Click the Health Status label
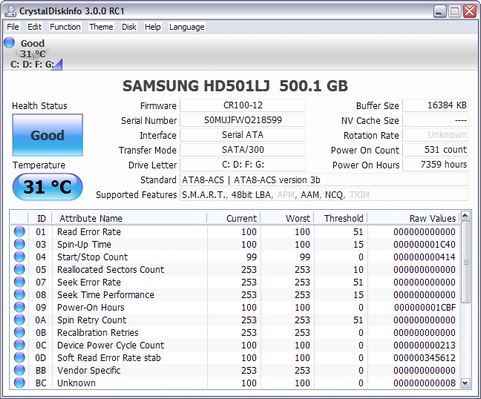The image size is (481, 399). tap(40, 106)
